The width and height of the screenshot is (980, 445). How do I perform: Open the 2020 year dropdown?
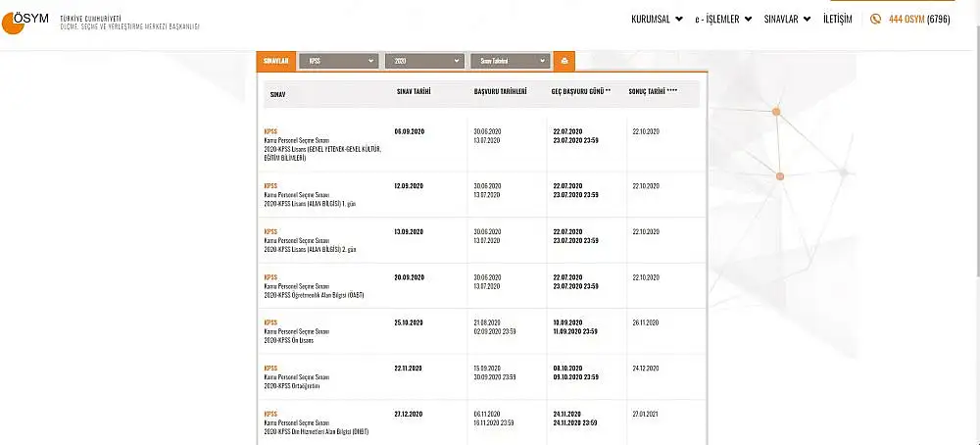425,61
